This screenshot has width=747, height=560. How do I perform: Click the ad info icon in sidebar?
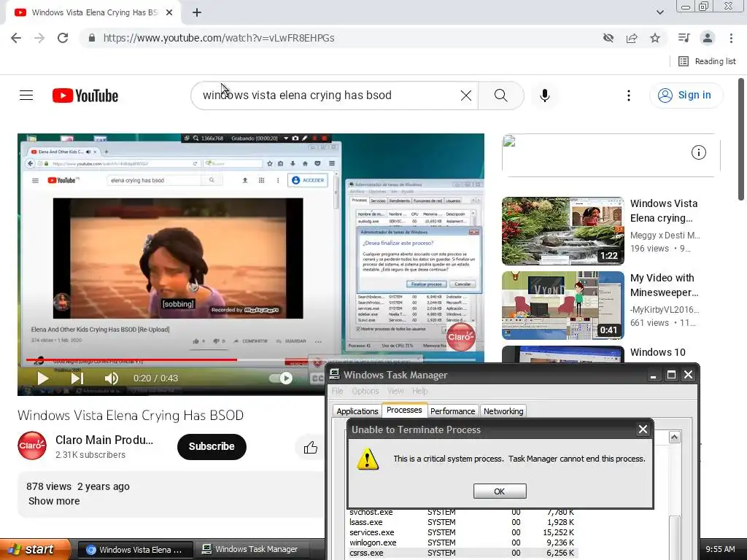coord(698,152)
